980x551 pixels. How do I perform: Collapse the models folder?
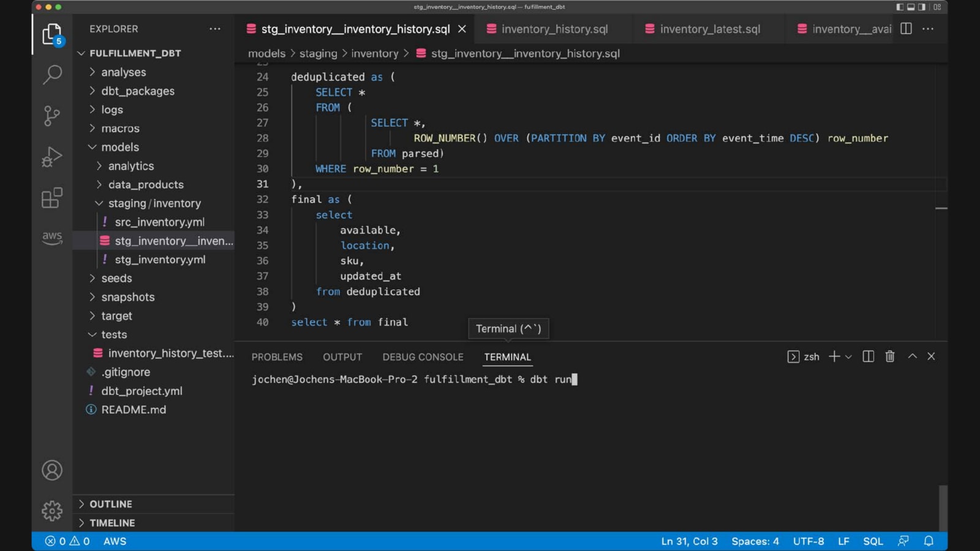tap(153, 147)
